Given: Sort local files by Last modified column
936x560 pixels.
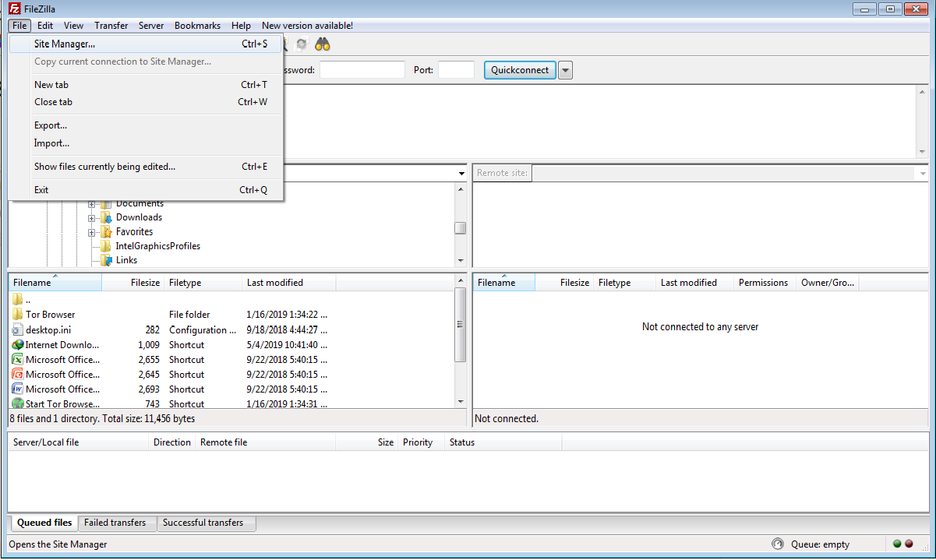Looking at the screenshot, I should (x=289, y=283).
